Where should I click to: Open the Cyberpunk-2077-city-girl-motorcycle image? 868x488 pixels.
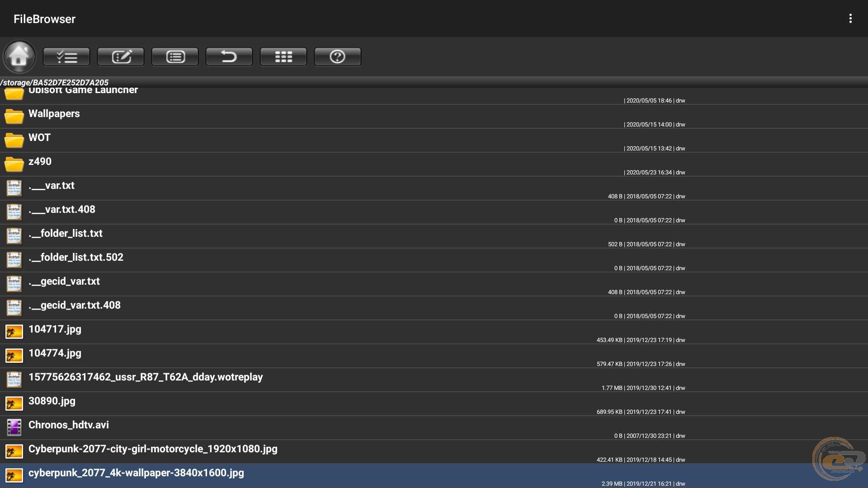point(153,449)
